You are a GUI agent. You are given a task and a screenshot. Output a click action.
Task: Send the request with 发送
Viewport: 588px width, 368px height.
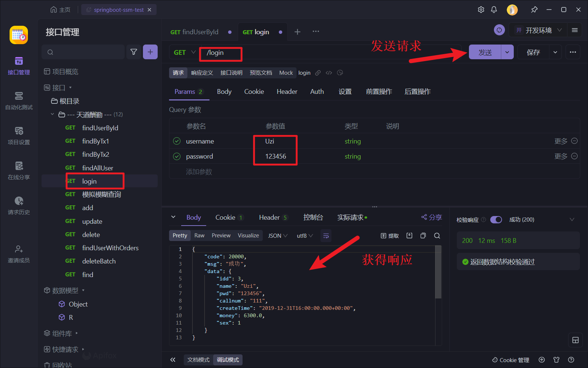click(x=485, y=52)
